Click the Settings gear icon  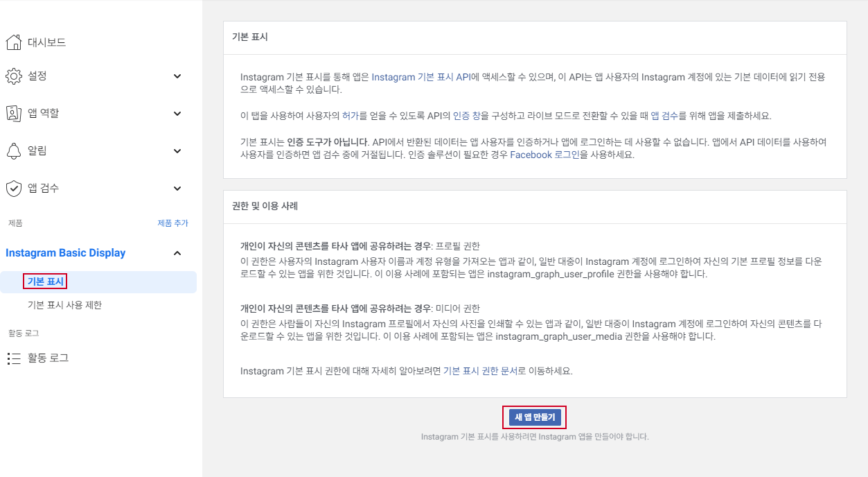pos(14,76)
